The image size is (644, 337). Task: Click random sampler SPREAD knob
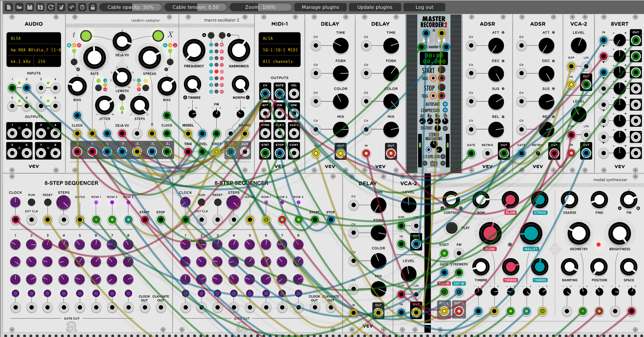click(x=149, y=58)
